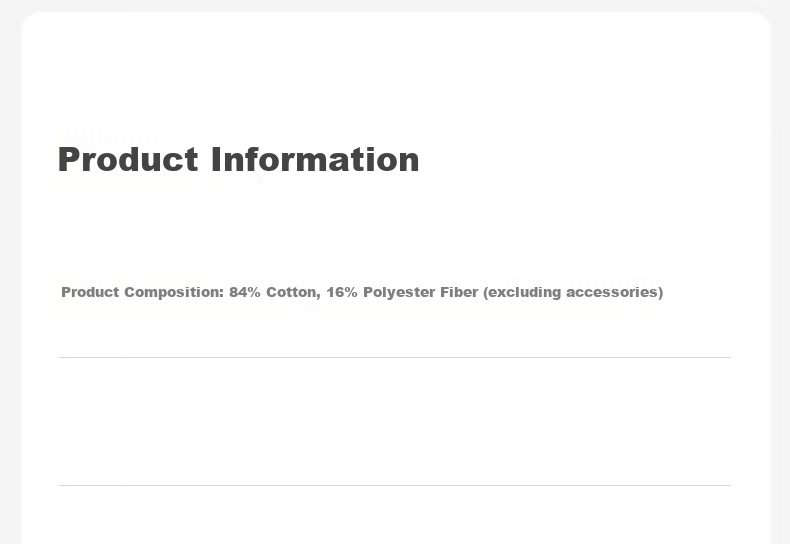This screenshot has width=790, height=544.
Task: Click the (excluding accessories) note
Action: point(573,292)
